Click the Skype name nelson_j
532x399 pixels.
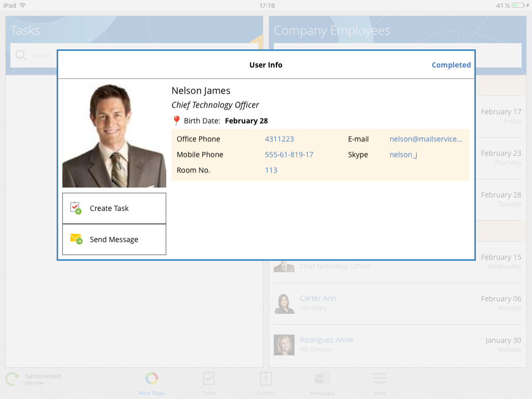[x=403, y=154]
